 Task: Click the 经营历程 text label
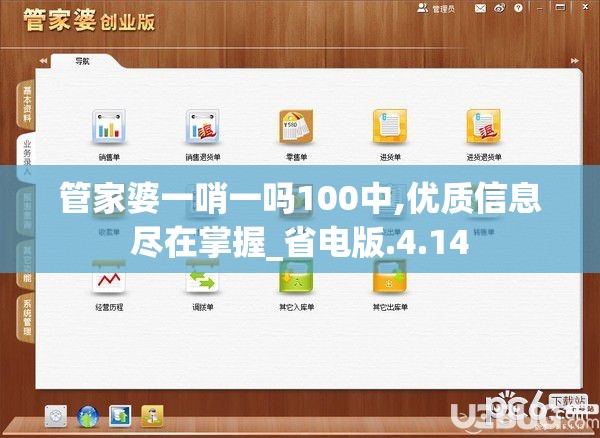tap(109, 307)
